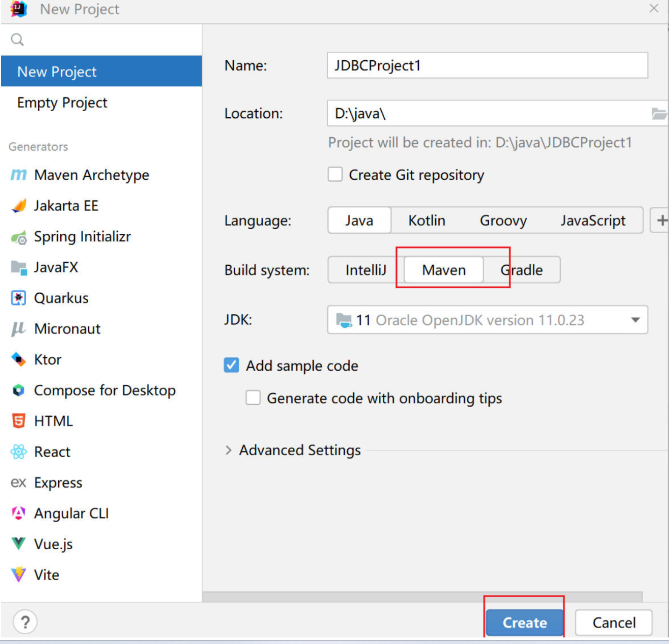
Task: Click the HTML5 shield icon
Action: [19, 421]
